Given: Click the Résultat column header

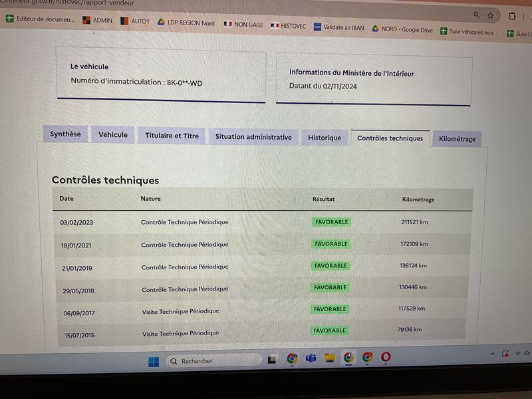Looking at the screenshot, I should coord(324,199).
